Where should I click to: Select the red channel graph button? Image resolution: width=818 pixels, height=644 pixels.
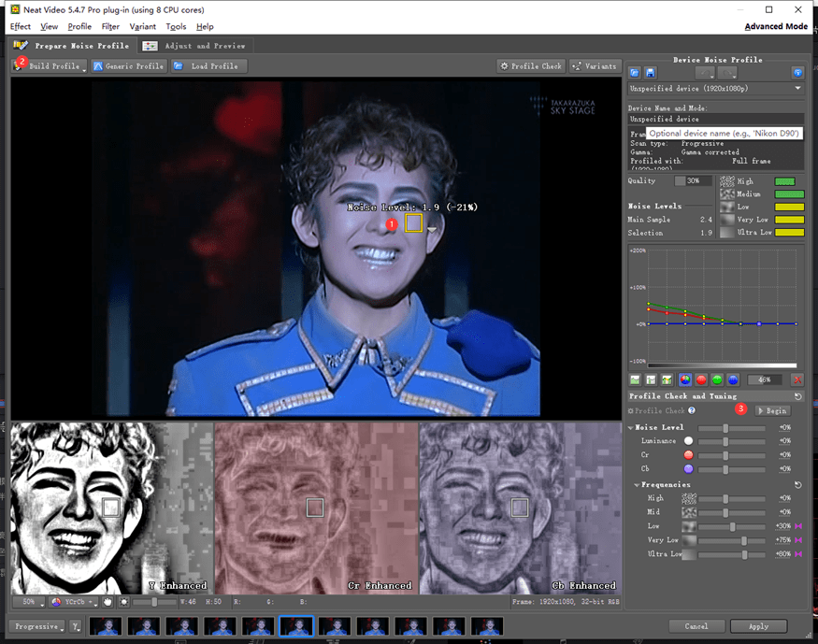tap(701, 379)
